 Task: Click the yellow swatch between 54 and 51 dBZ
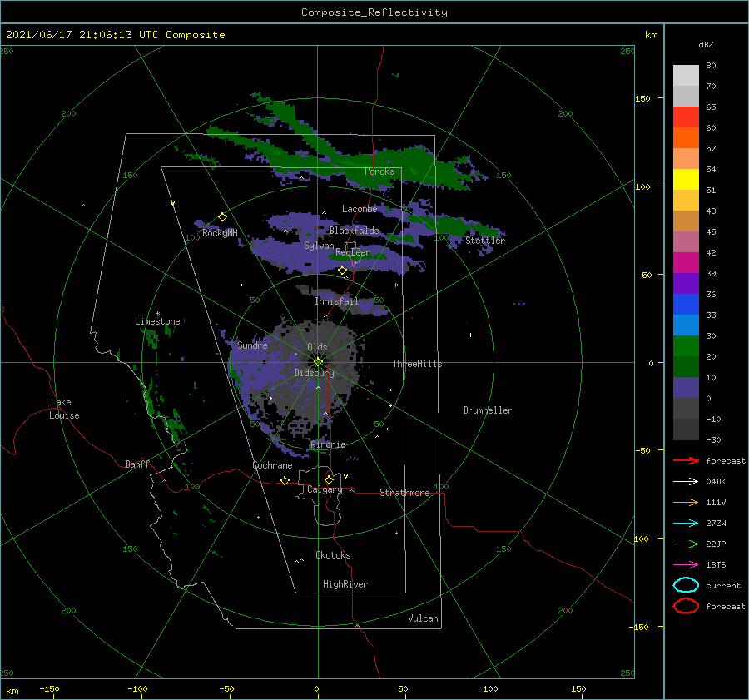(686, 180)
